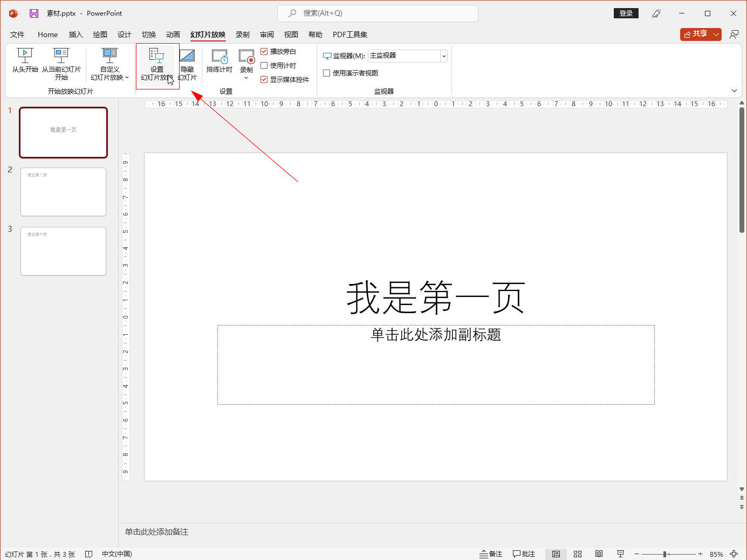Switch to Slide Sorter view icon
747x560 pixels.
578,554
